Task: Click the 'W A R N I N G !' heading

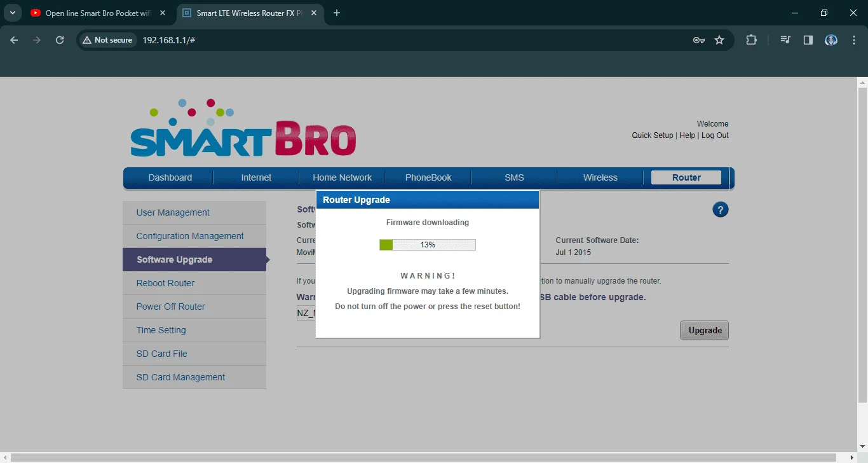Action: [x=428, y=276]
